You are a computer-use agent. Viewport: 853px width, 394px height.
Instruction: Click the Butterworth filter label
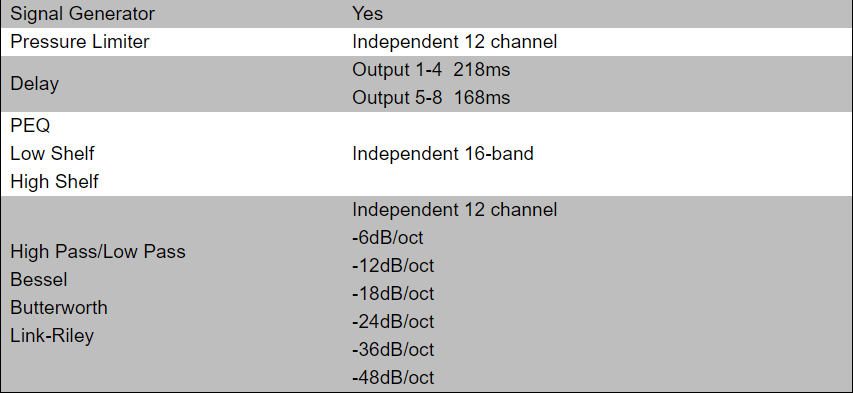click(x=59, y=307)
